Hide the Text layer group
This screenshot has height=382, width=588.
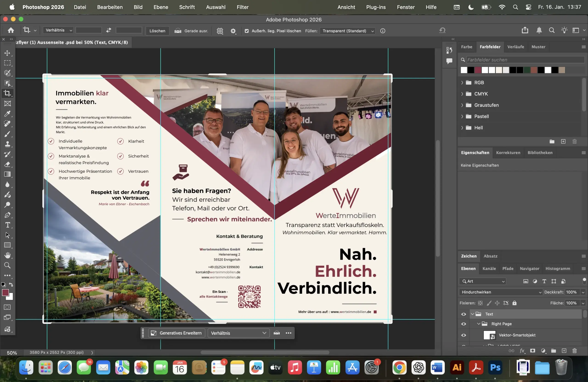click(464, 314)
